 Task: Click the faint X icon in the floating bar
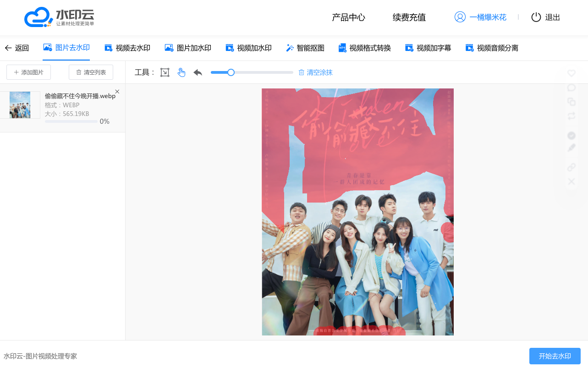click(572, 181)
